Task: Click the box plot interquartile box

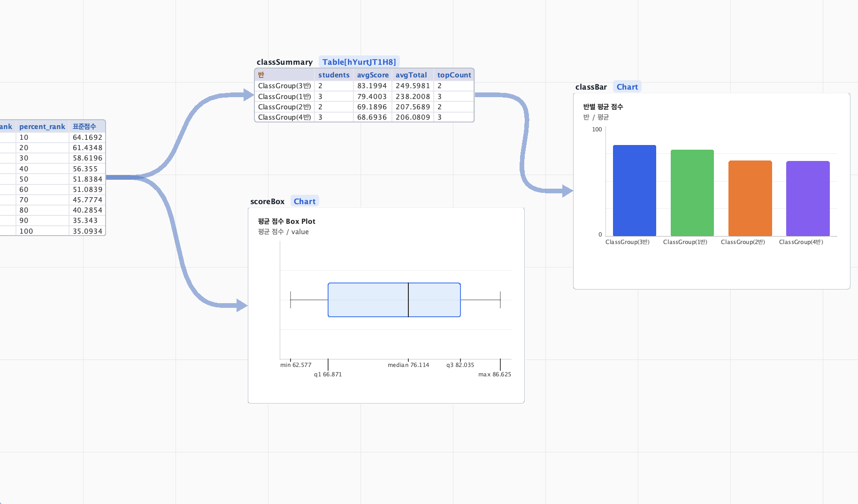Action: tap(394, 300)
